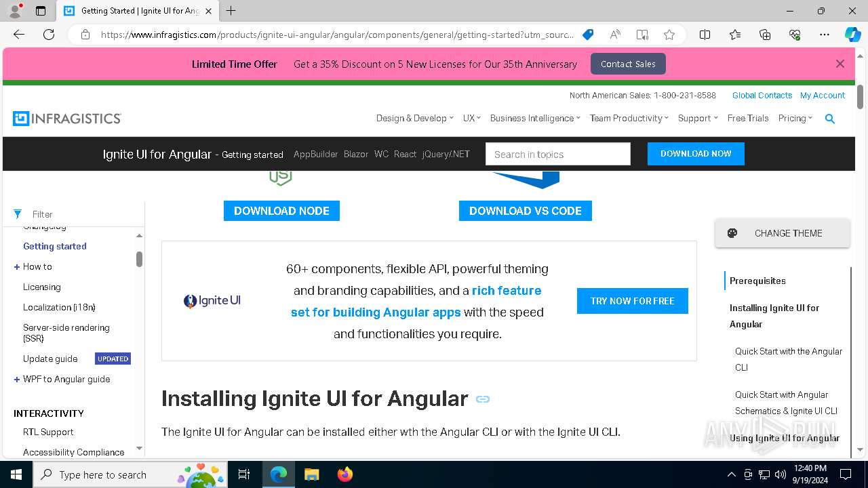Expand the Business Intelligence menu

pyautogui.click(x=535, y=118)
